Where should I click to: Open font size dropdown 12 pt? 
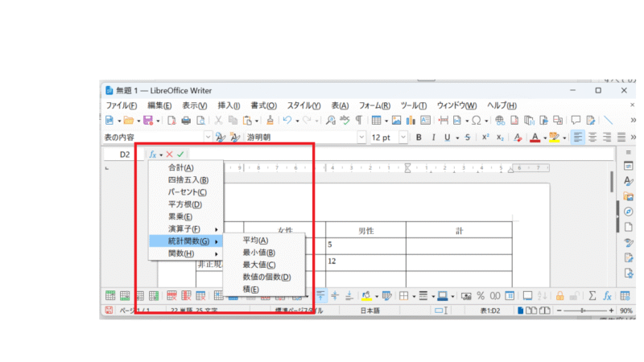click(x=403, y=137)
